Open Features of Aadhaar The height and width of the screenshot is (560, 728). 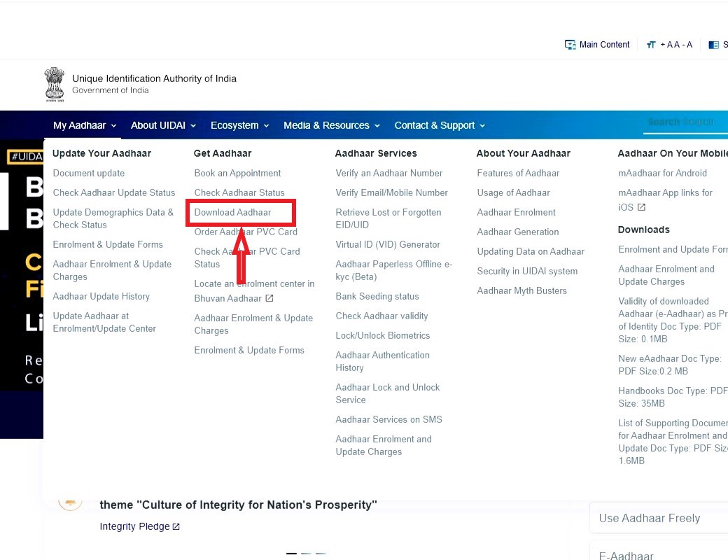(518, 173)
